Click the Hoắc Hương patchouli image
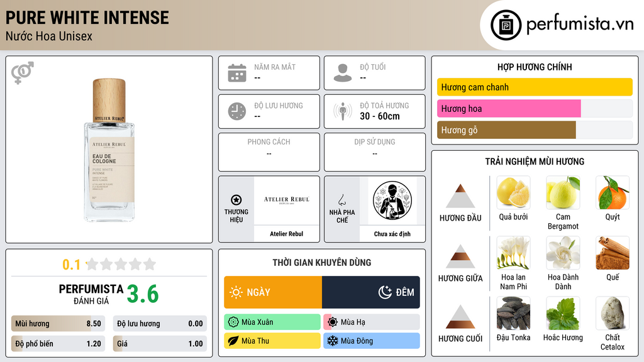 tap(563, 313)
